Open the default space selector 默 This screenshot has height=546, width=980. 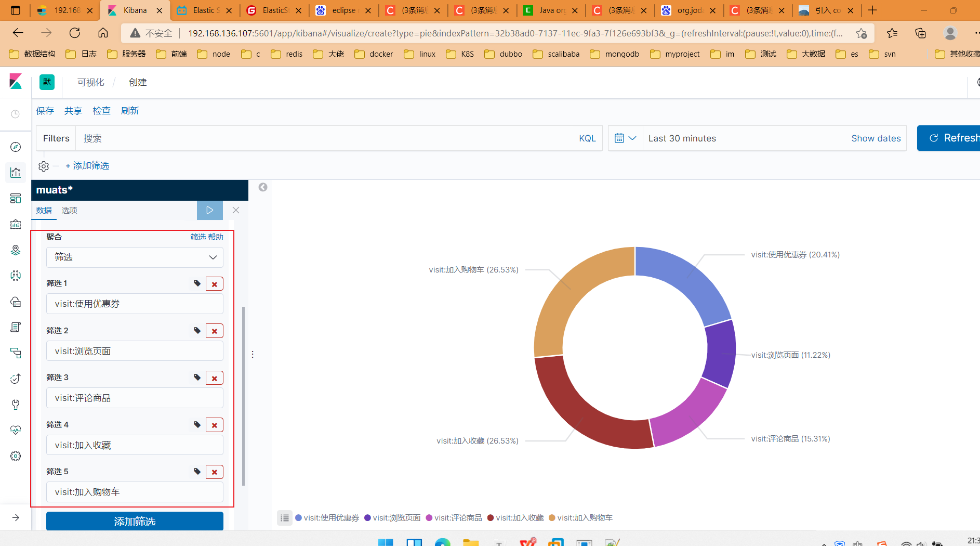(x=47, y=82)
